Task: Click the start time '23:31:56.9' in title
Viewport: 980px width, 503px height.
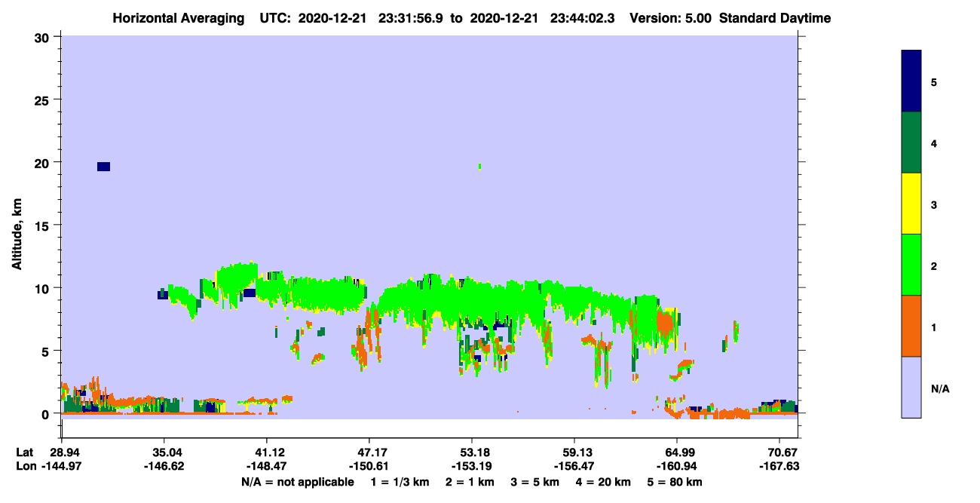Action: coord(411,18)
